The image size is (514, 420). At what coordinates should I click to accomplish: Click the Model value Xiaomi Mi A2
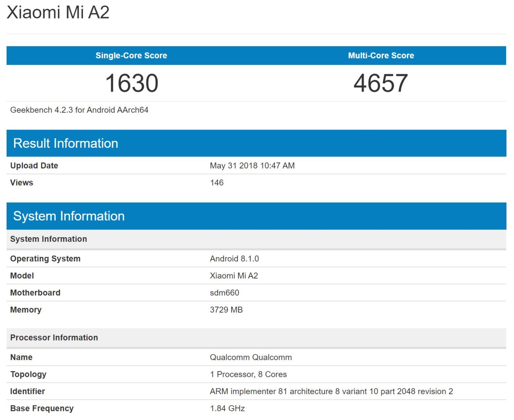[x=234, y=276]
